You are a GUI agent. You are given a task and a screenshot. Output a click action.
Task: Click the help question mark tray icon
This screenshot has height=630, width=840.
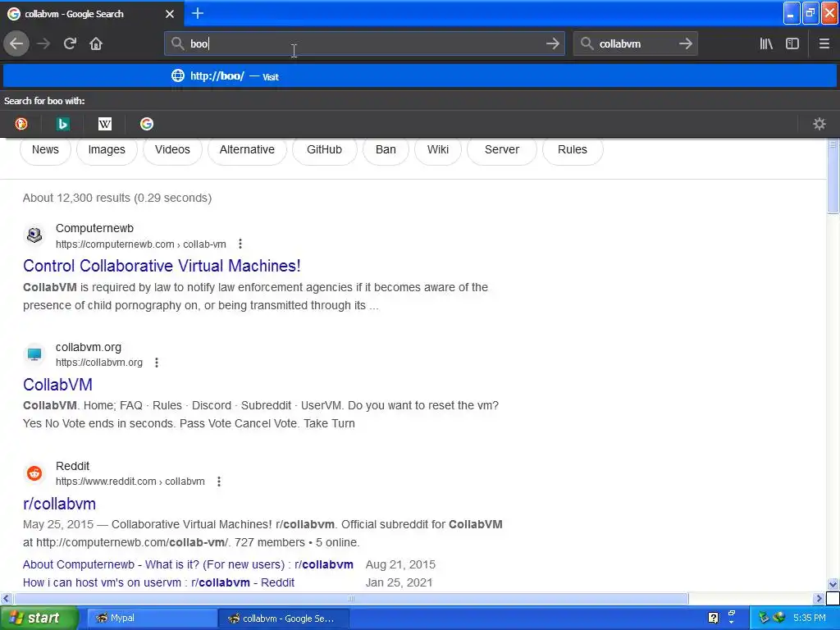pos(713,619)
